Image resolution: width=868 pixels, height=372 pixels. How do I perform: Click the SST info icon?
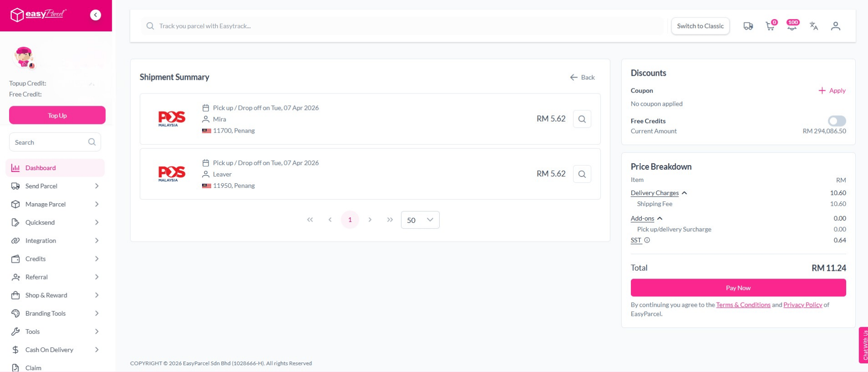[x=647, y=240]
